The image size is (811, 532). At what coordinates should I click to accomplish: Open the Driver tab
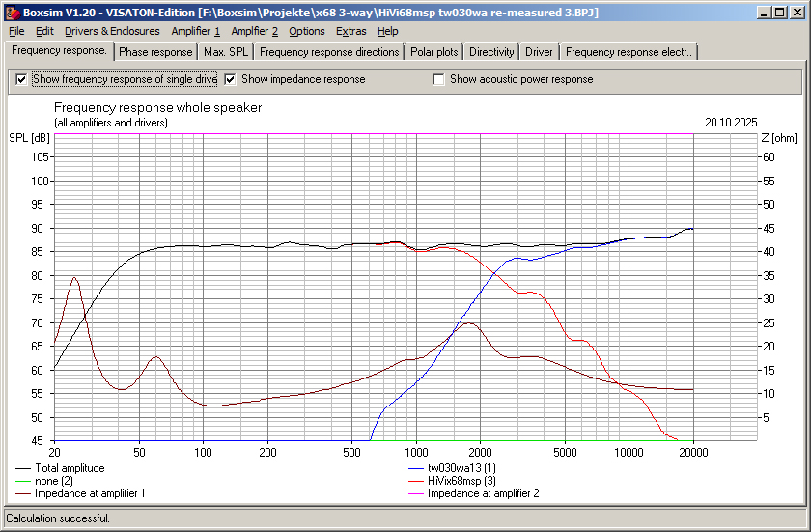540,52
